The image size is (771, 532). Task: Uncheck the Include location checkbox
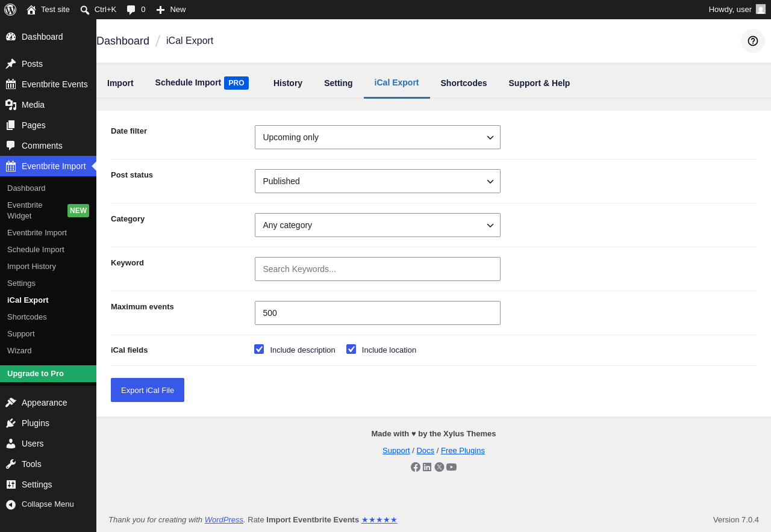pos(351,349)
